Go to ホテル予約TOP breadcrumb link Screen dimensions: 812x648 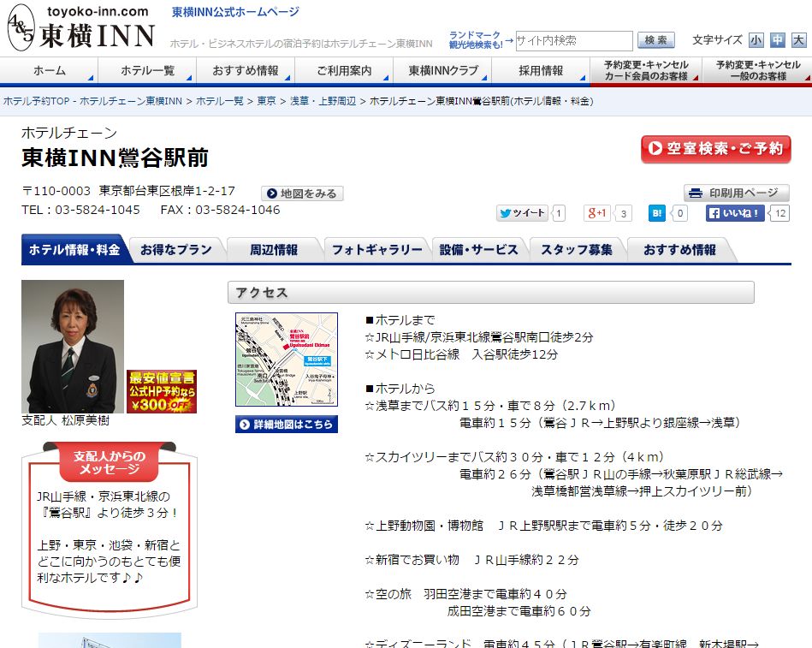pyautogui.click(x=92, y=101)
